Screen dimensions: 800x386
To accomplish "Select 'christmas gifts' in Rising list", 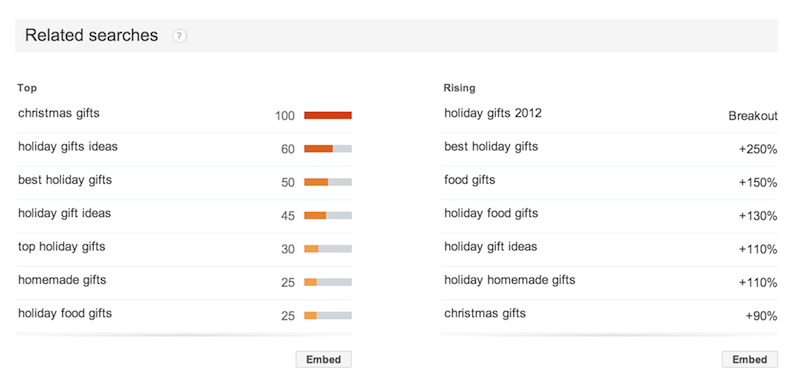I will [x=485, y=313].
